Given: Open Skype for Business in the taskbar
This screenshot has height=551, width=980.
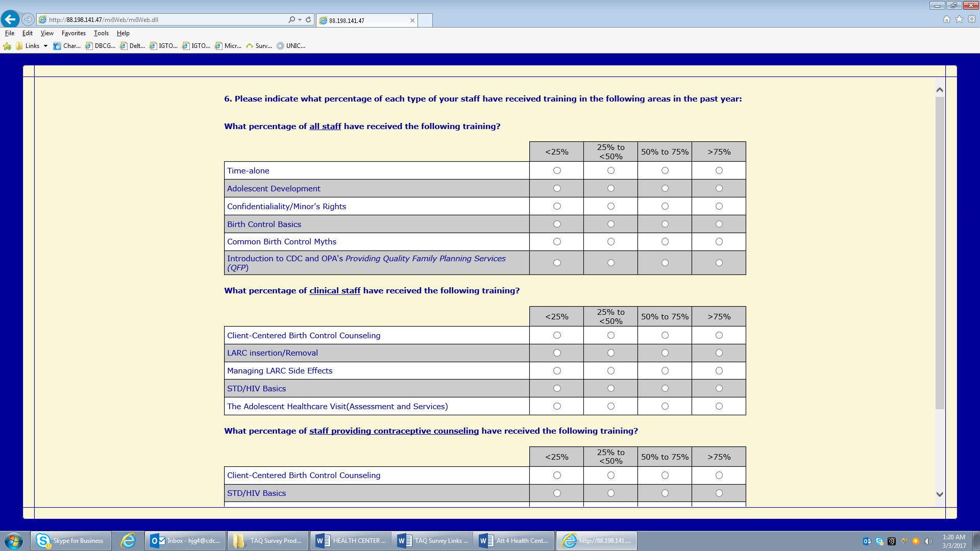Looking at the screenshot, I should click(x=71, y=541).
